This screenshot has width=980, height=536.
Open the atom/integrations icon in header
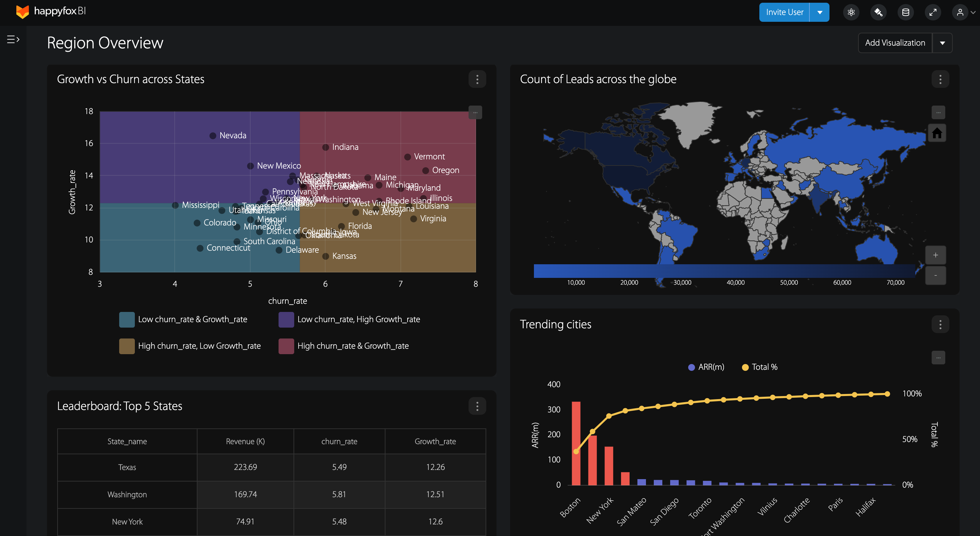pos(851,12)
